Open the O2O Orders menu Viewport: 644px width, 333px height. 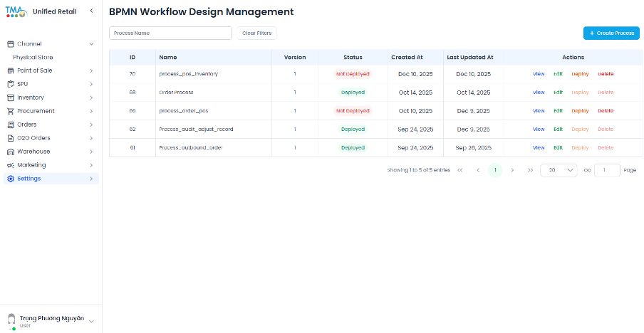(33, 138)
